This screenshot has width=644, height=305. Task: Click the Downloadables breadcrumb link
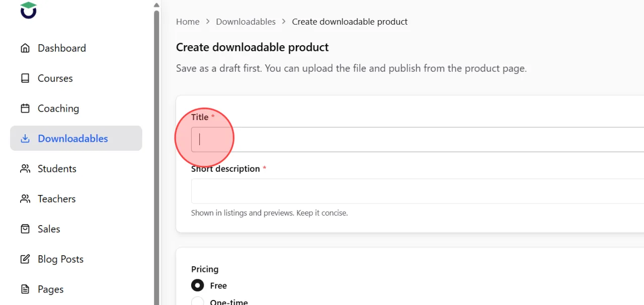coord(246,22)
